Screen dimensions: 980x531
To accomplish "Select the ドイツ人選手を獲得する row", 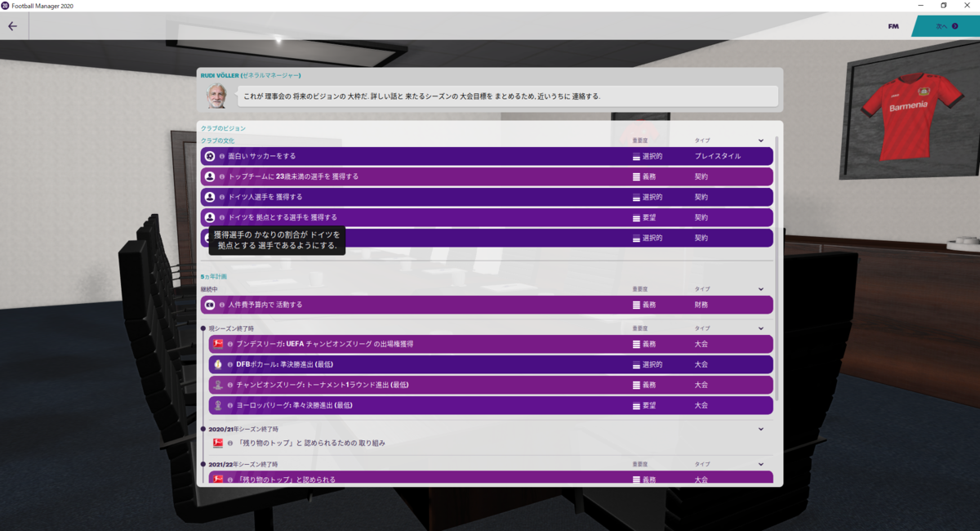I will (487, 197).
